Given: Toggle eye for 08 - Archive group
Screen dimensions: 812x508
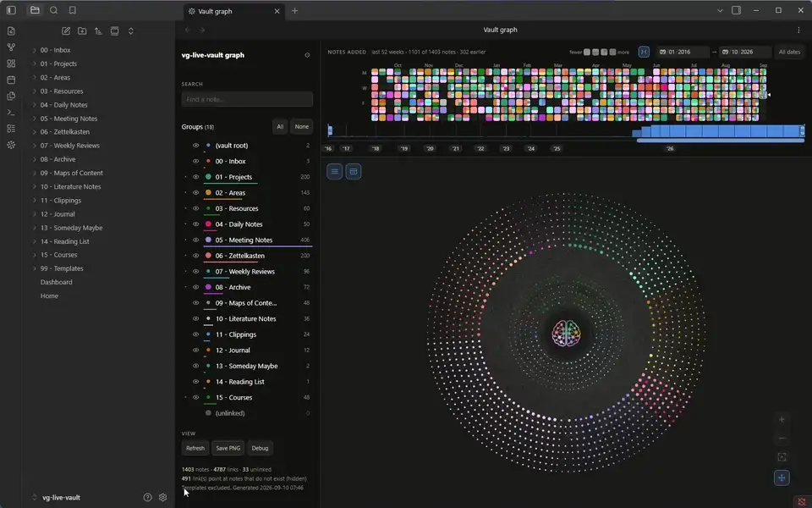Looking at the screenshot, I should (x=195, y=287).
